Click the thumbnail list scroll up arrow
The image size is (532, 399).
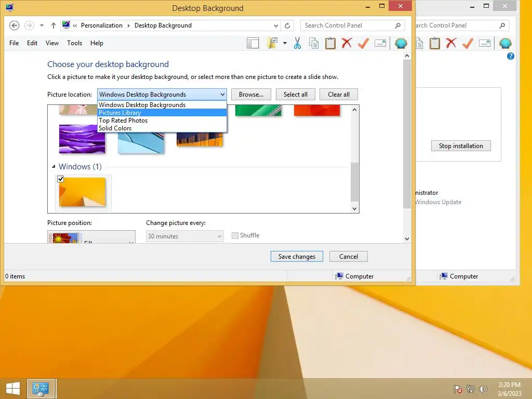click(354, 110)
